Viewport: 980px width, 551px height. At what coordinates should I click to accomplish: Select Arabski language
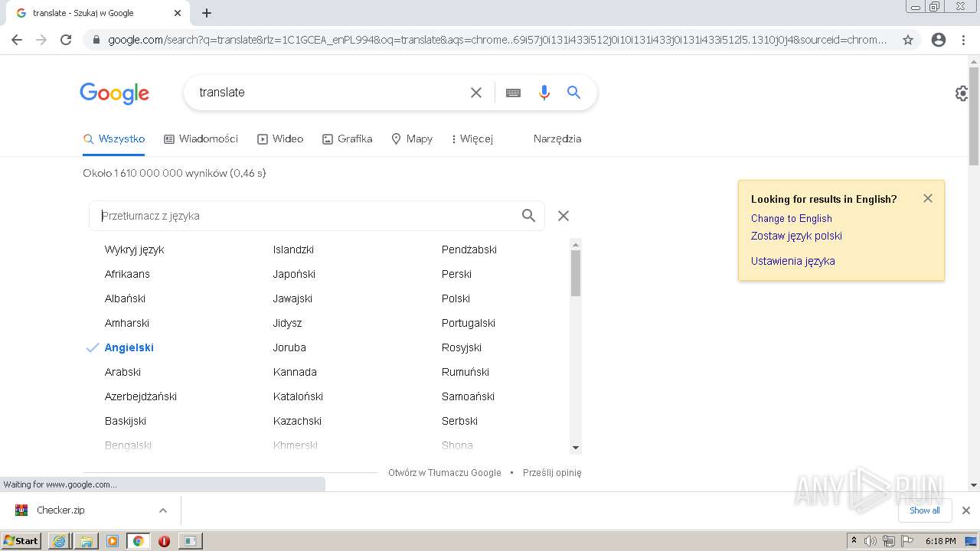tap(122, 372)
